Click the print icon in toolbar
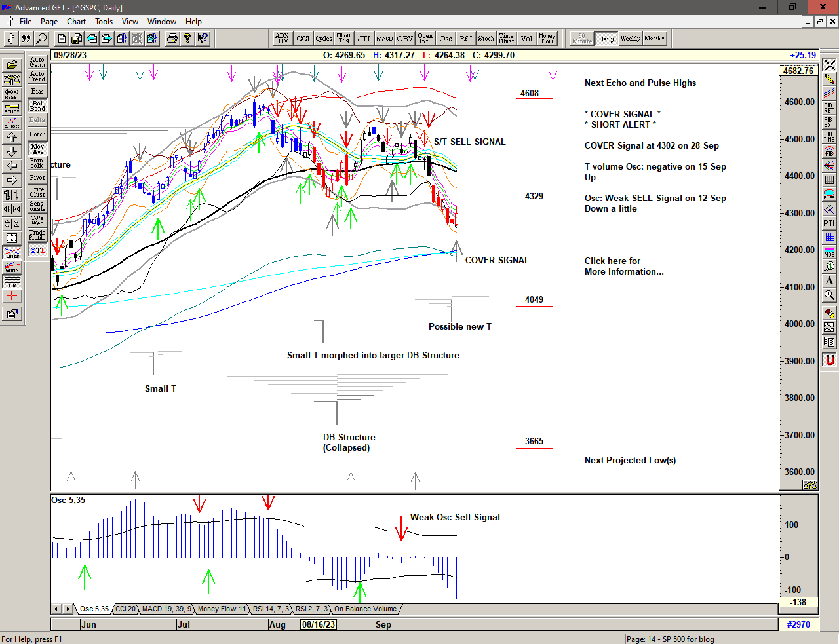This screenshot has width=839, height=644. pyautogui.click(x=172, y=39)
